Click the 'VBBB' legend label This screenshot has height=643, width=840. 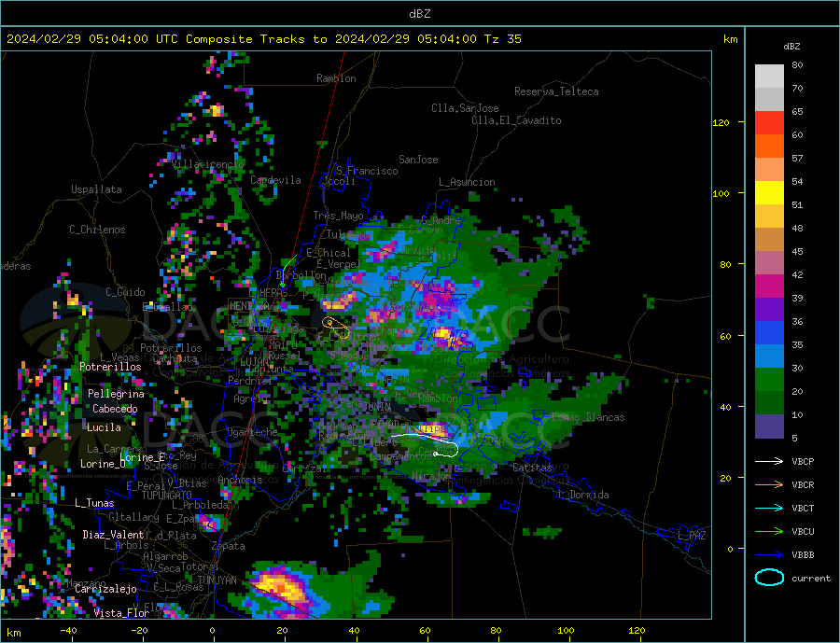(x=803, y=554)
